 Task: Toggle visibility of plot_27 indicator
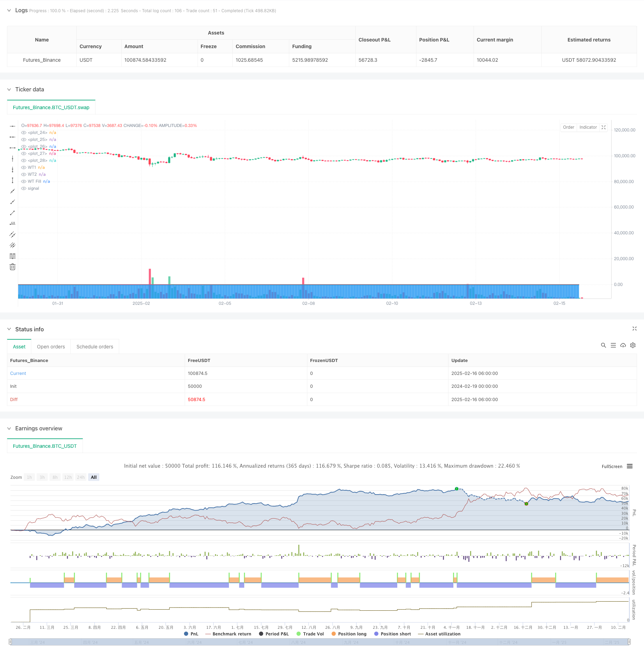[24, 153]
